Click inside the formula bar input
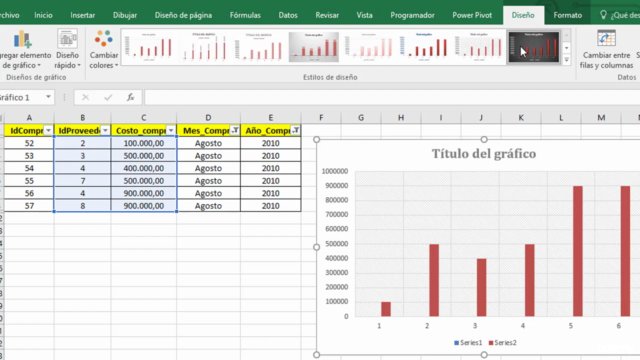 click(x=392, y=97)
